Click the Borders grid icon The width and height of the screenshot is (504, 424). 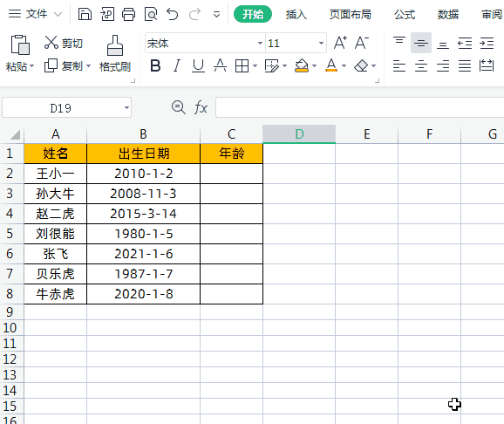pyautogui.click(x=242, y=66)
